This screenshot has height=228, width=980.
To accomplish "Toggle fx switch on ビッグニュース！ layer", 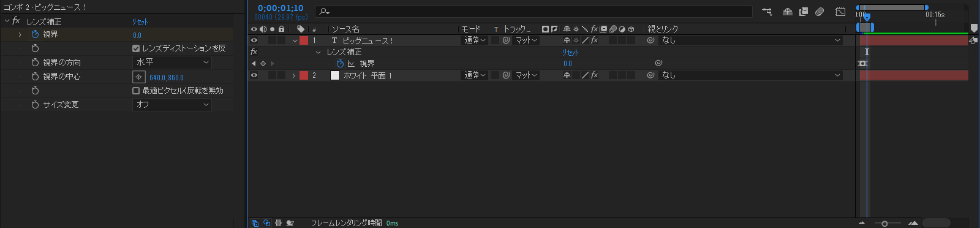I will click(x=594, y=40).
